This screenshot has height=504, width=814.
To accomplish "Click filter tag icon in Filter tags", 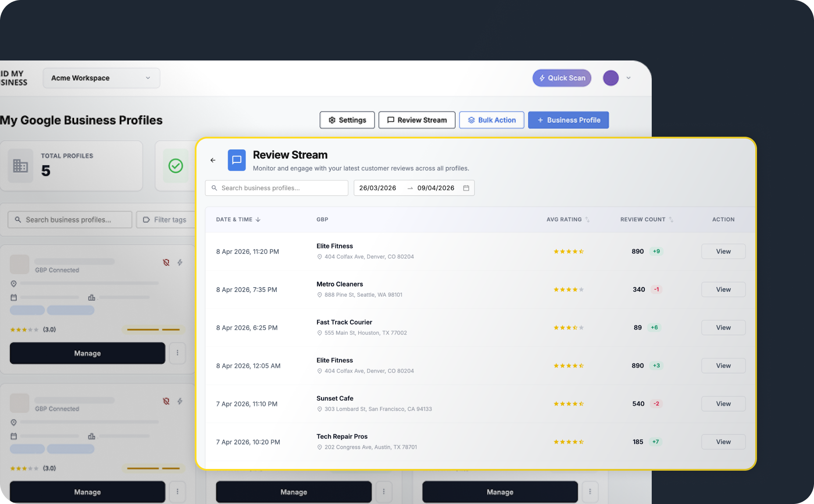I will coord(146,220).
